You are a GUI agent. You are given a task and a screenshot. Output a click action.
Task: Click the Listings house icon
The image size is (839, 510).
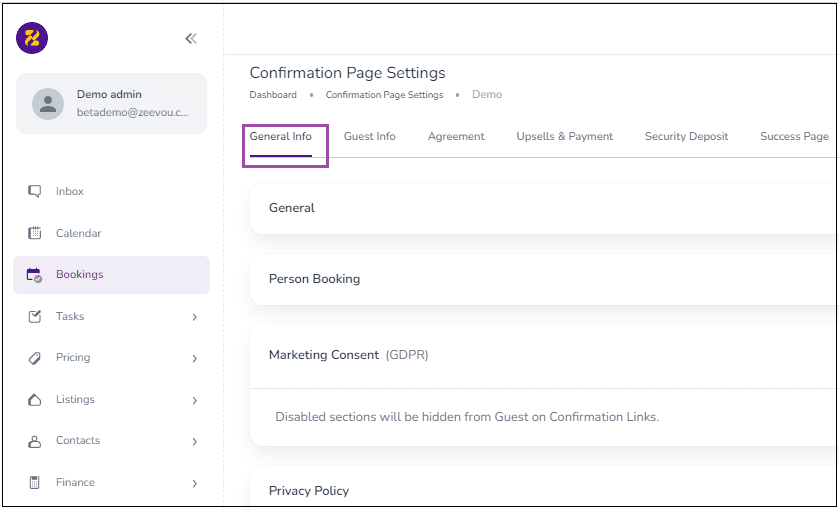[x=34, y=400]
